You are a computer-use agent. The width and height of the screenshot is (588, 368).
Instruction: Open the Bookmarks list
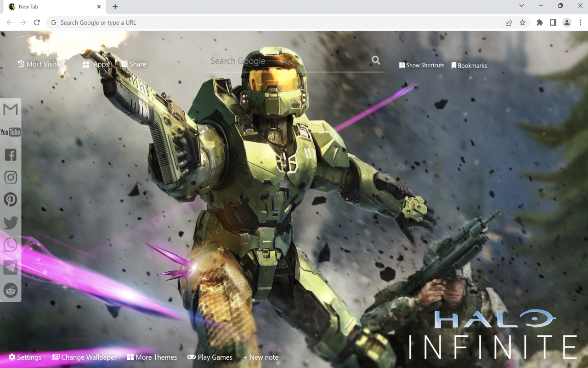point(469,65)
